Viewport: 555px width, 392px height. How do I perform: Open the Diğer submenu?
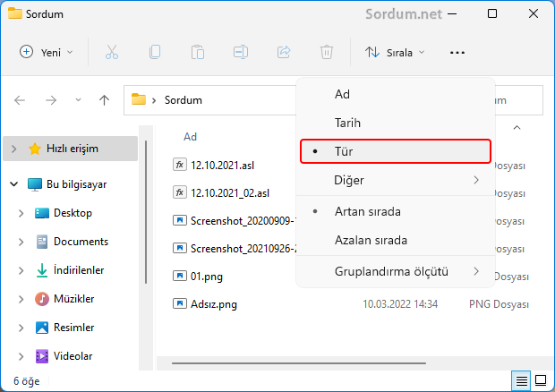[396, 180]
